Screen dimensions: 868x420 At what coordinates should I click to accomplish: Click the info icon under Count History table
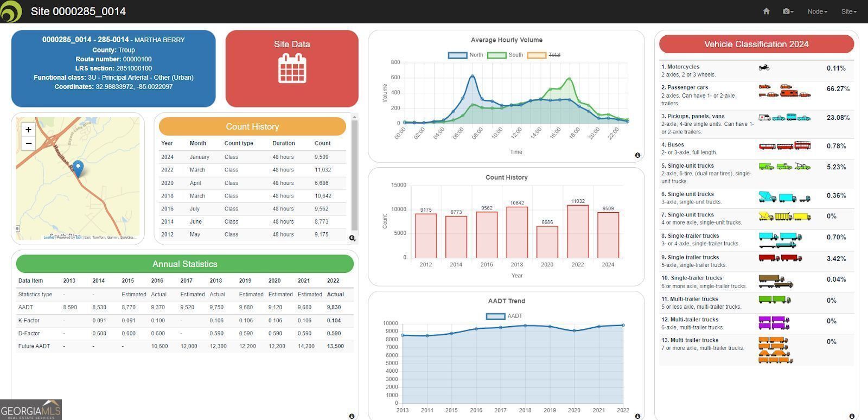point(352,238)
